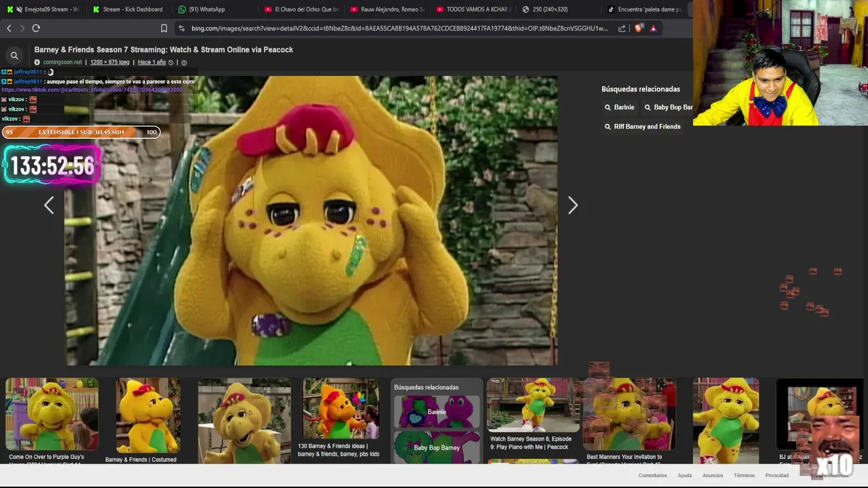The height and width of the screenshot is (488, 868).
Task: Click the URL address bar
Action: point(399,28)
